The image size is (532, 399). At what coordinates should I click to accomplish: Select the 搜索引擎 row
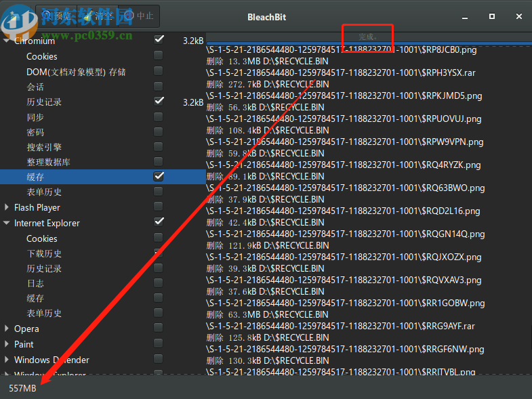click(x=44, y=147)
